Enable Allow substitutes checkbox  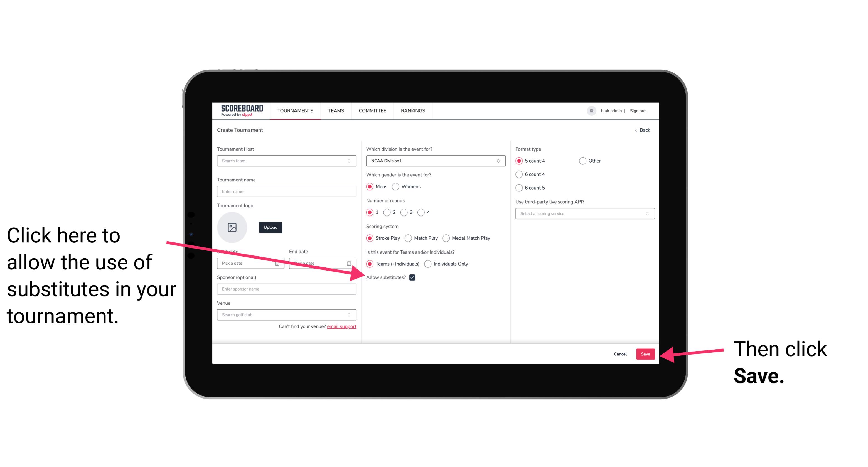414,278
